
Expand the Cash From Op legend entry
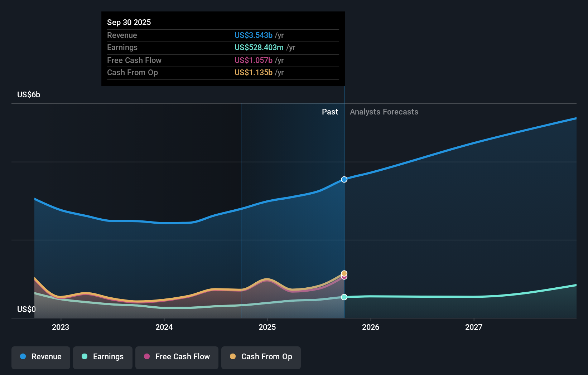click(x=261, y=357)
